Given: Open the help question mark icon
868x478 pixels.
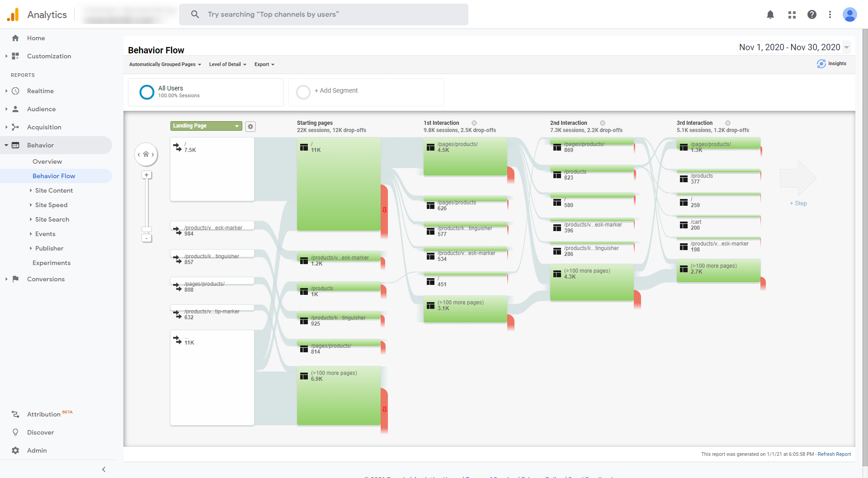Looking at the screenshot, I should point(812,14).
